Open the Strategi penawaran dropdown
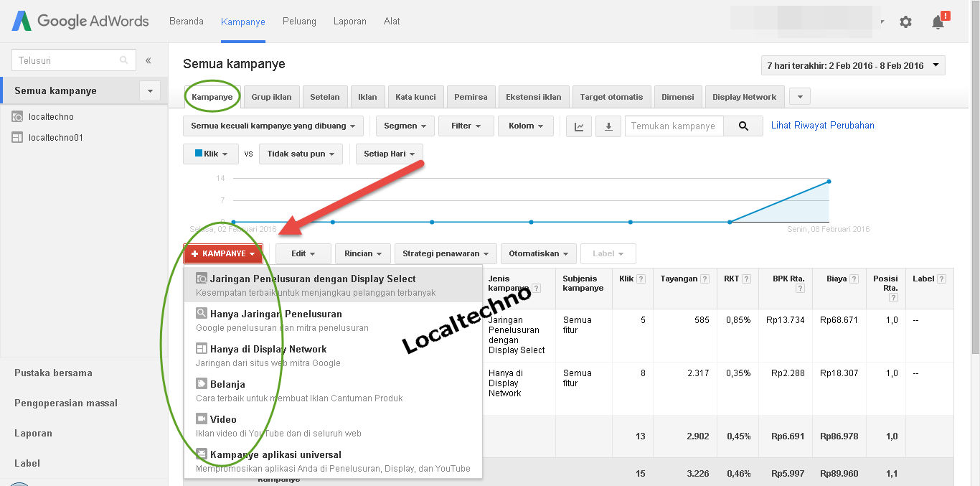 pyautogui.click(x=446, y=253)
